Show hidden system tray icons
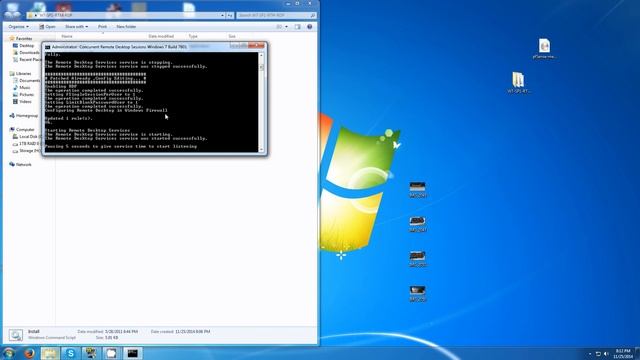 (x=590, y=354)
